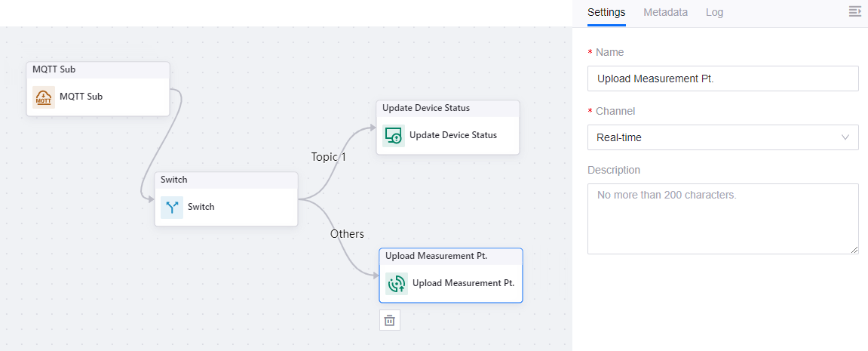Click the Topic 1 connection label
868x351 pixels.
pyautogui.click(x=329, y=157)
